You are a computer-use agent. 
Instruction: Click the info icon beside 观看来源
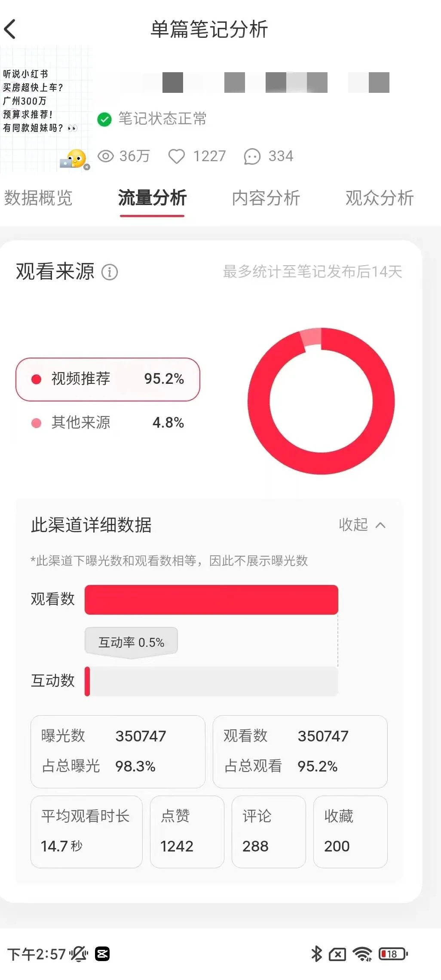pyautogui.click(x=110, y=272)
